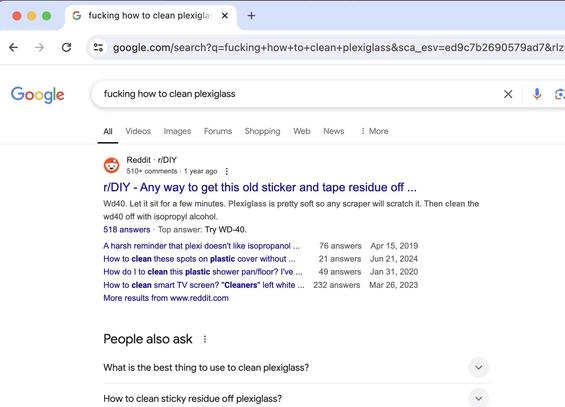Focus the browser address bar URL
Image resolution: width=565 pixels, height=407 pixels.
click(x=338, y=48)
